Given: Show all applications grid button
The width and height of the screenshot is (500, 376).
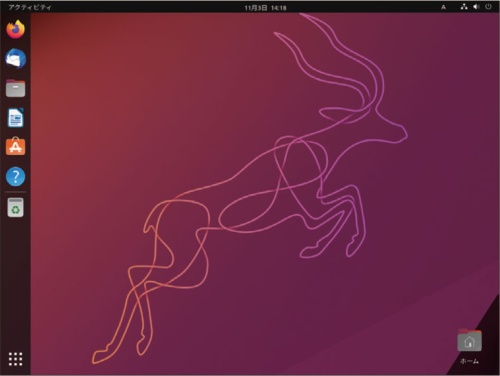Looking at the screenshot, I should click(15, 359).
